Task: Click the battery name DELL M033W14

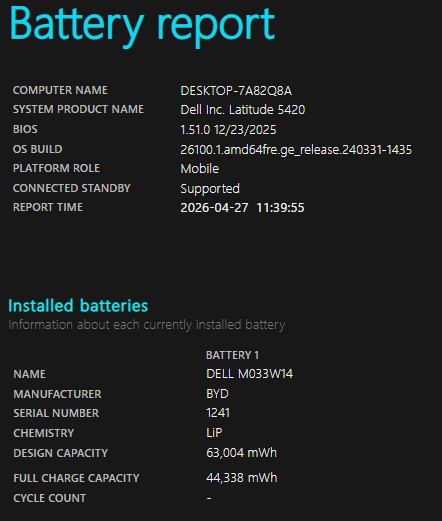Action: point(249,374)
